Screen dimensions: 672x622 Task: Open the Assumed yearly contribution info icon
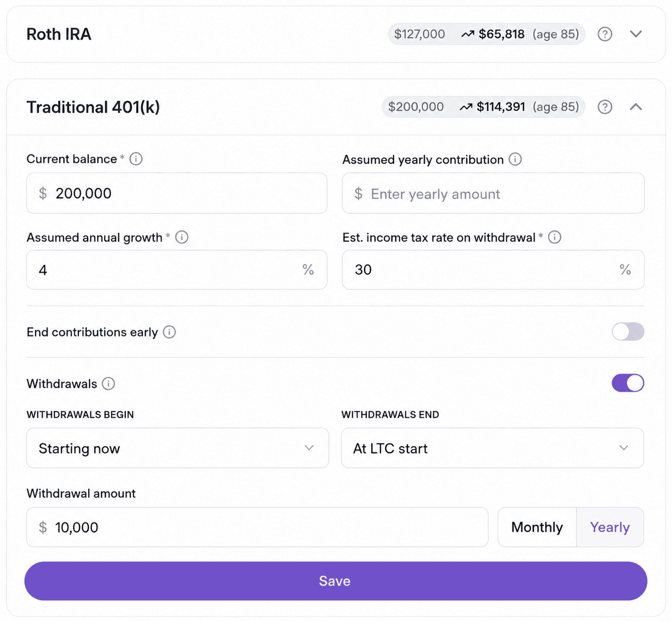515,159
